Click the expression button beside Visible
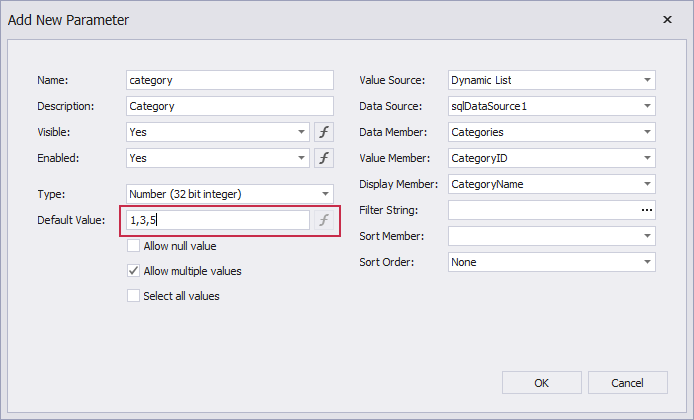The width and height of the screenshot is (694, 420). tap(324, 132)
